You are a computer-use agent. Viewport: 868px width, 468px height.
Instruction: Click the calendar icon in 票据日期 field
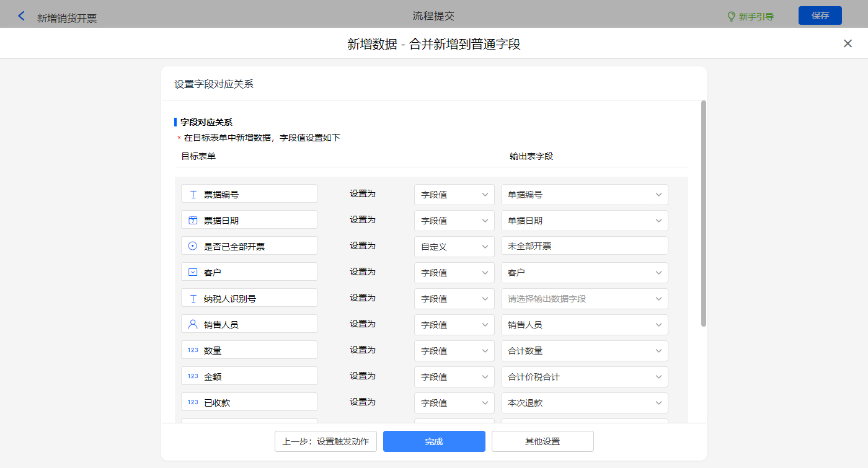[193, 220]
